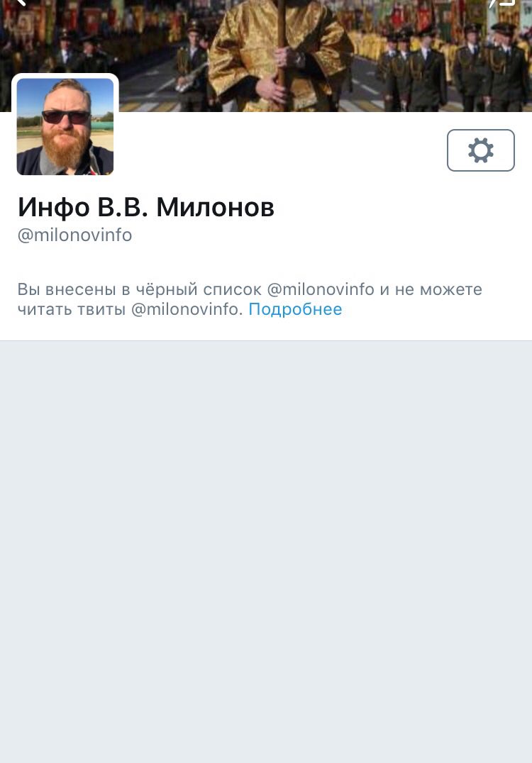
Task: Open the bearded man profile avatar
Action: coord(65,126)
